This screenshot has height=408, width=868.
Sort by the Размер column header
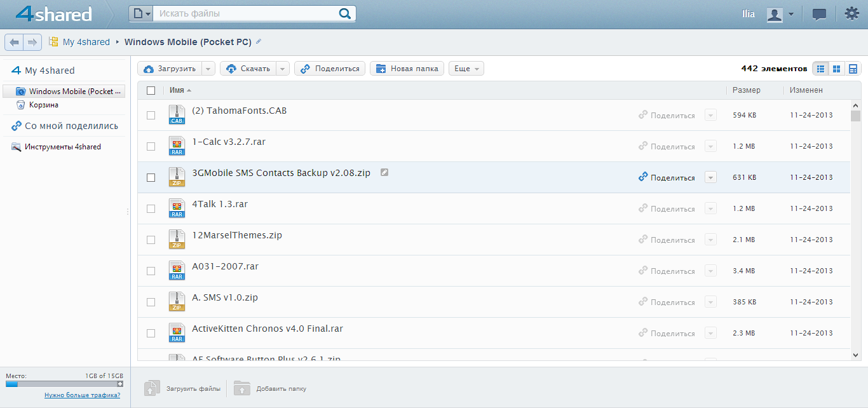click(746, 90)
